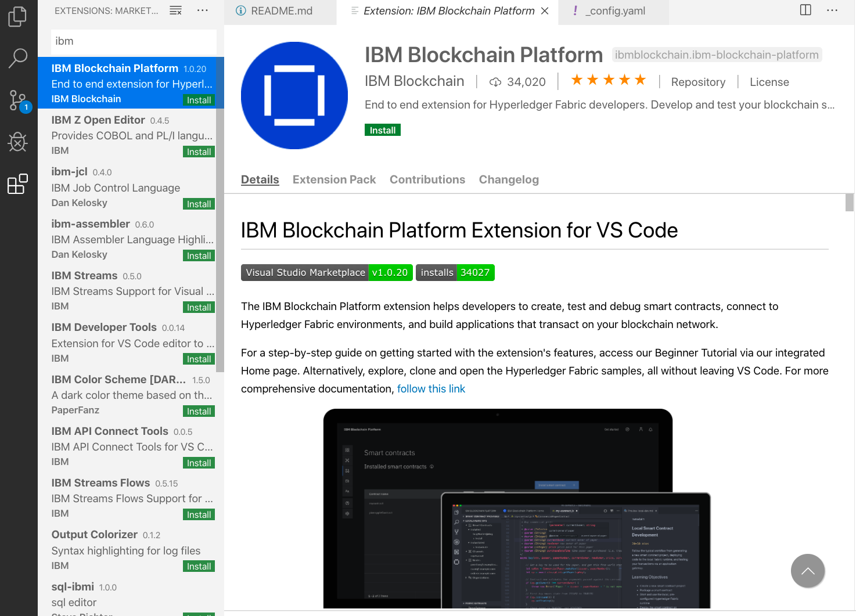Install IBM Blockchain Platform from details page
The width and height of the screenshot is (856, 616).
383,130
